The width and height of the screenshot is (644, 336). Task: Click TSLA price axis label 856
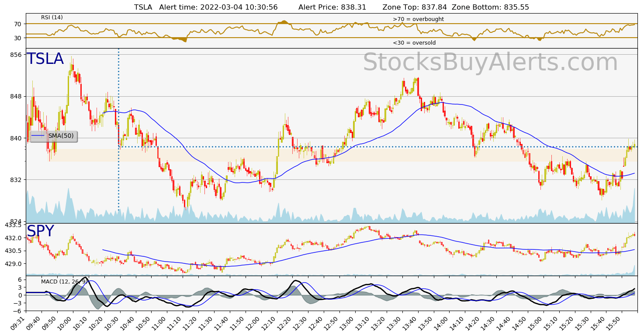coord(16,55)
